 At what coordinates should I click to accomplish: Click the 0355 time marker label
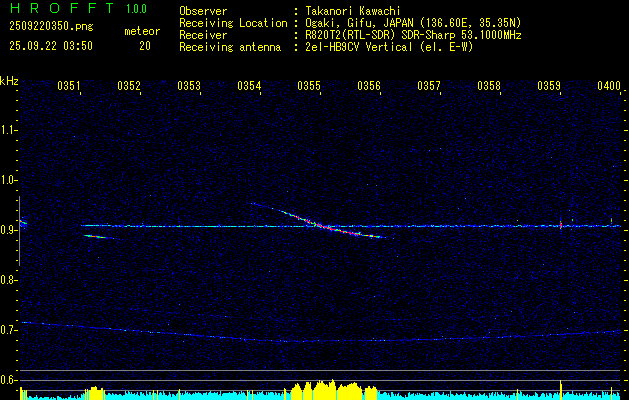pyautogui.click(x=309, y=87)
